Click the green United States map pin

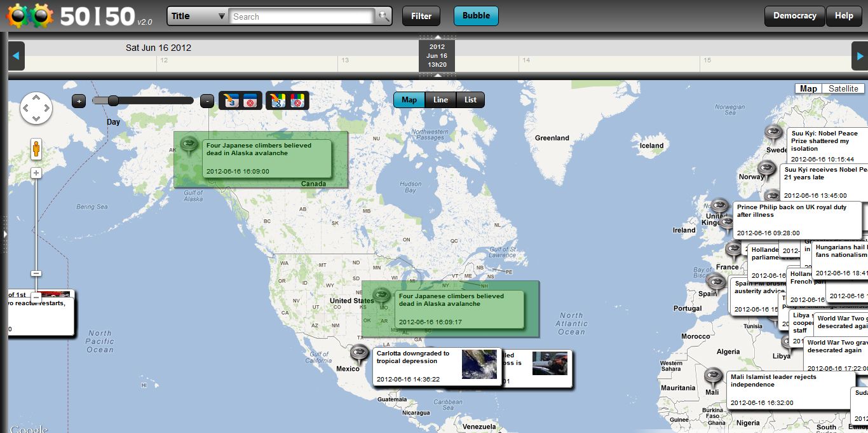pyautogui.click(x=381, y=296)
